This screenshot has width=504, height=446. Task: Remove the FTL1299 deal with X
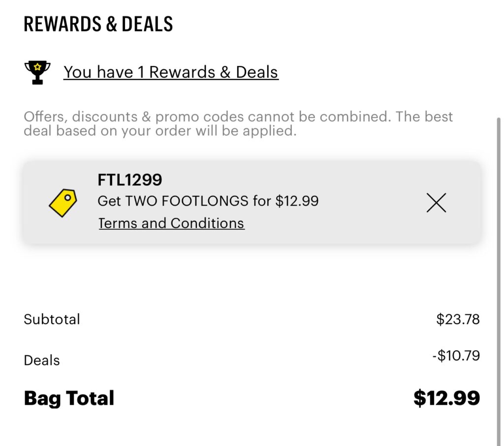click(436, 203)
